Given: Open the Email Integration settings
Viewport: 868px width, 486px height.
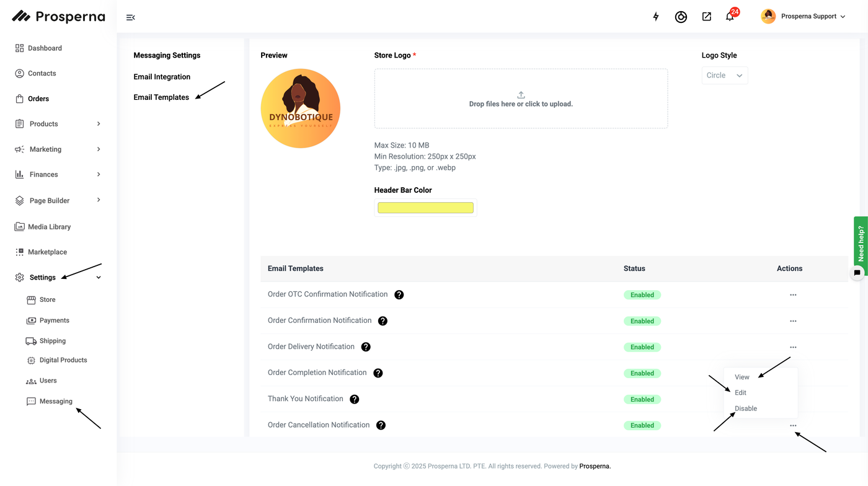Looking at the screenshot, I should click(x=162, y=77).
